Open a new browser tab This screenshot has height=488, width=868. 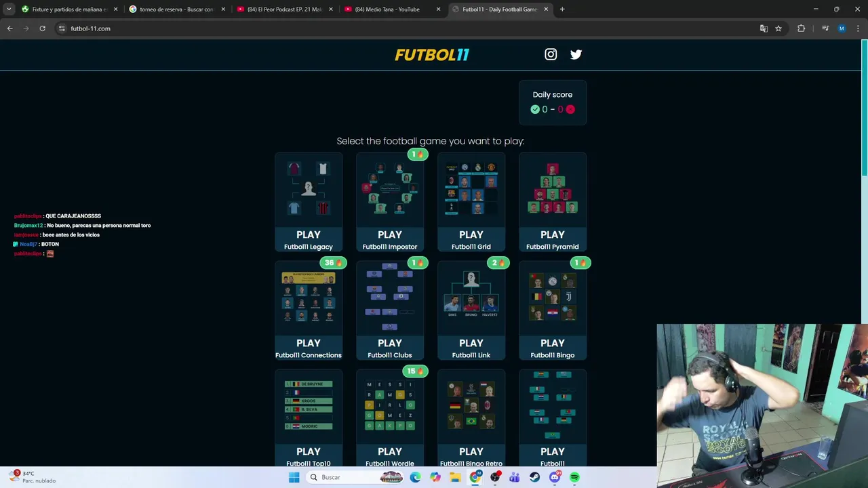[562, 9]
